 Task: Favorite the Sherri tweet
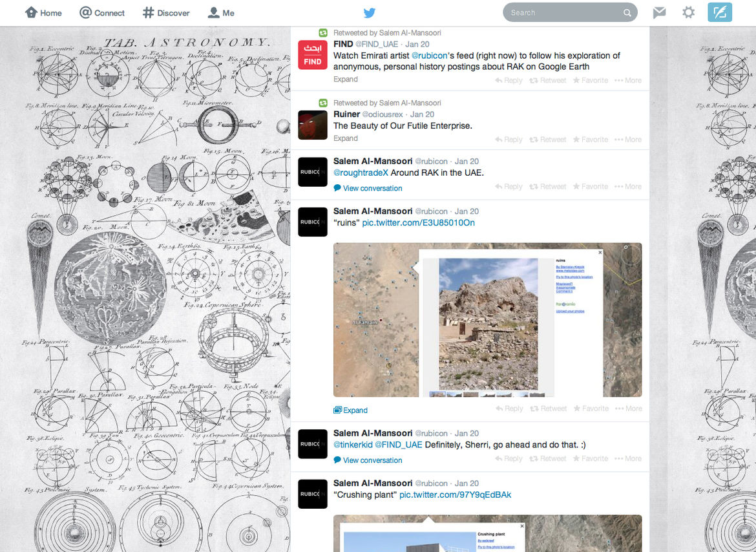click(x=591, y=458)
